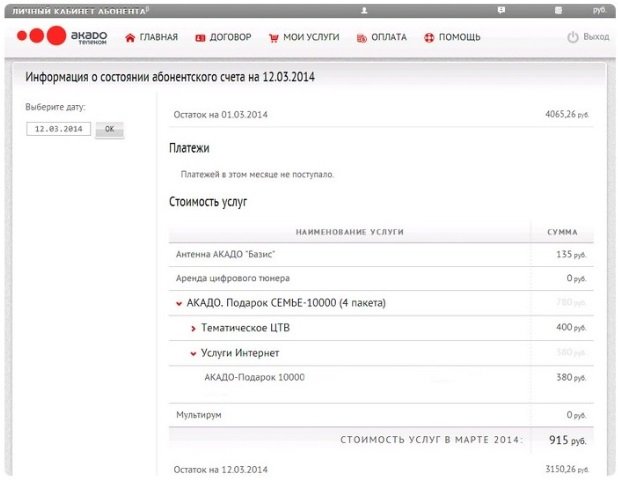Click the OK button next to date

[110, 129]
